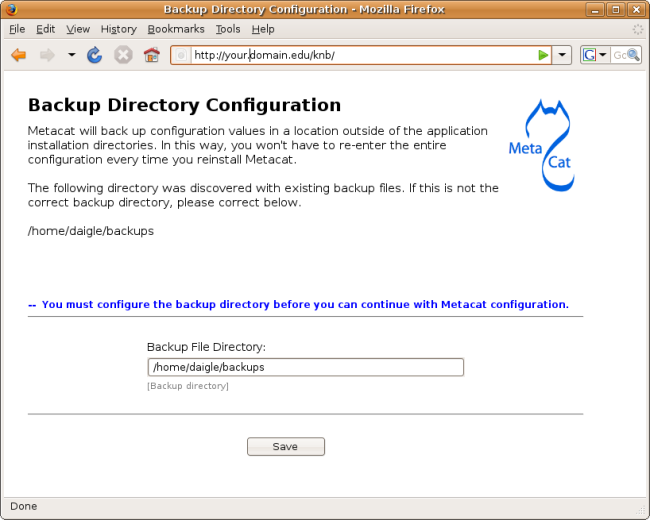Open the History menu
The width and height of the screenshot is (650, 520).
[x=118, y=30]
